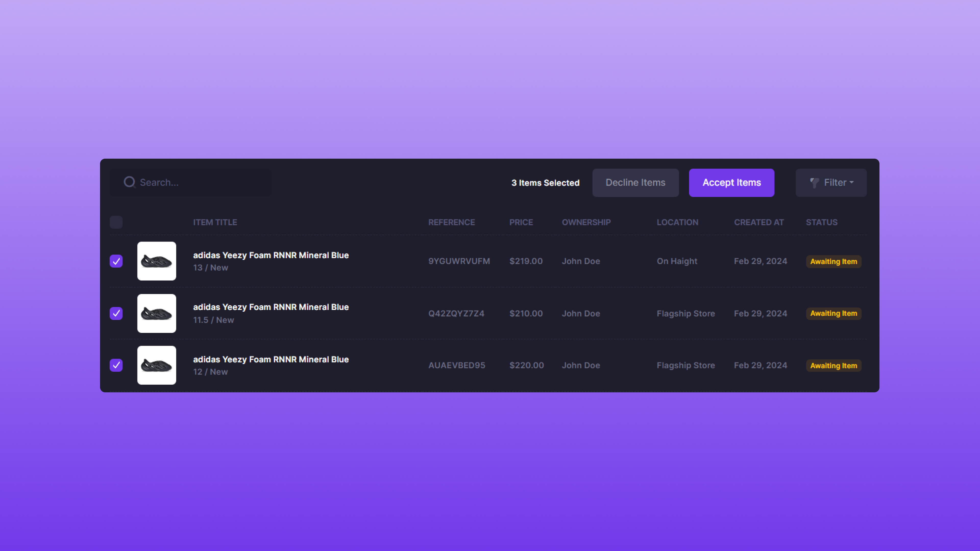The image size is (980, 551).
Task: Sort by the Price column header
Action: pos(521,222)
